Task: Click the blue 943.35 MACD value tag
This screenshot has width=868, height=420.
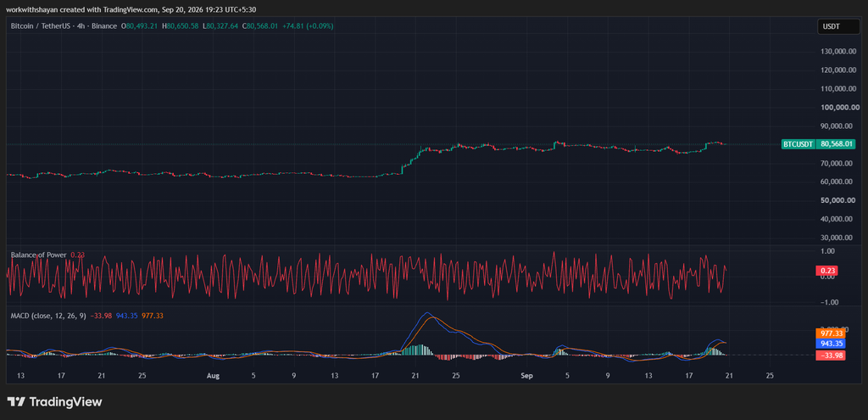Action: point(831,344)
